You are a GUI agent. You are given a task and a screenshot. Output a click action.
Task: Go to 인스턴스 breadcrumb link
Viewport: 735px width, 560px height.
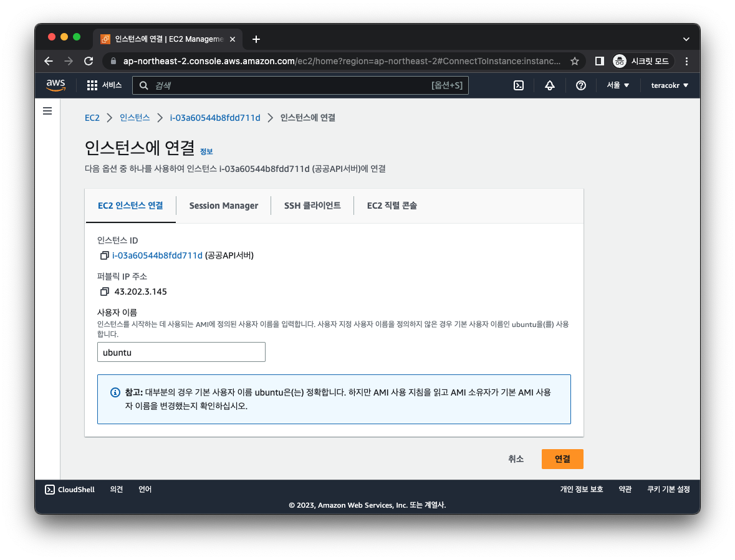coord(135,118)
